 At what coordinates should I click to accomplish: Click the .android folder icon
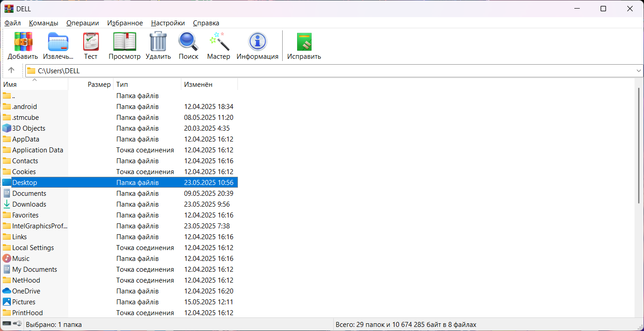(6, 107)
